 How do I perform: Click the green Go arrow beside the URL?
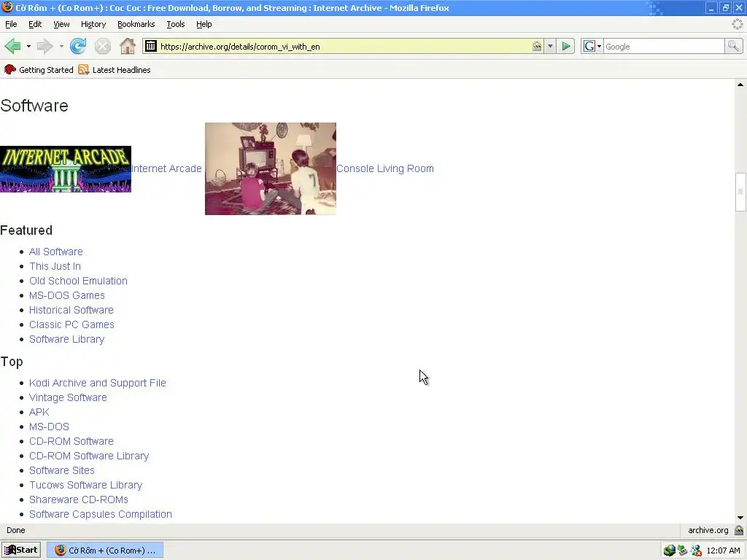(566, 46)
